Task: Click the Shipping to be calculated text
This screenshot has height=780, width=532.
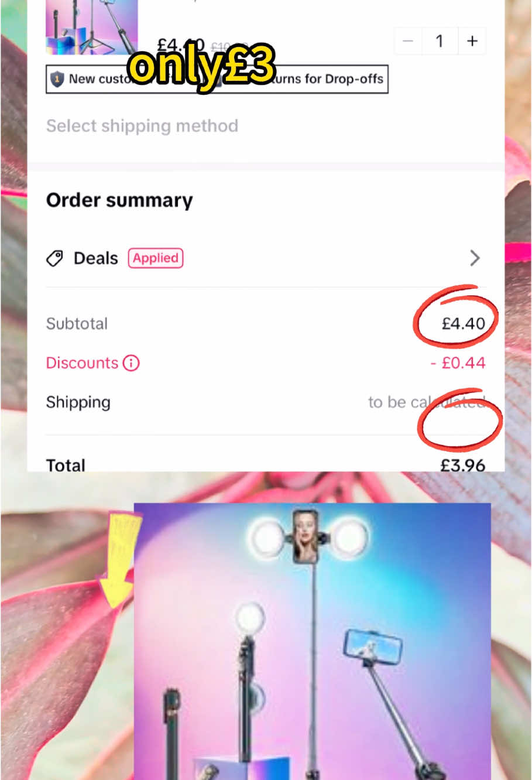Action: pos(427,402)
